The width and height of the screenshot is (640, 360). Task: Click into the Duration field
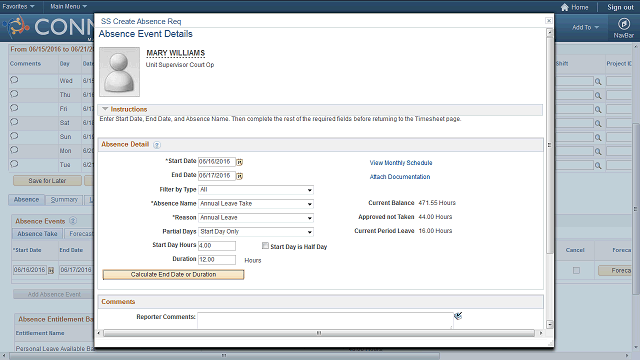click(x=217, y=260)
